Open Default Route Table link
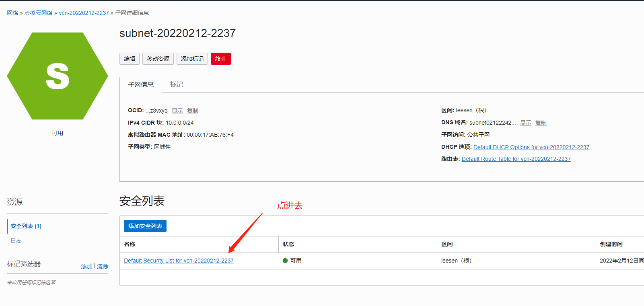 click(x=516, y=159)
